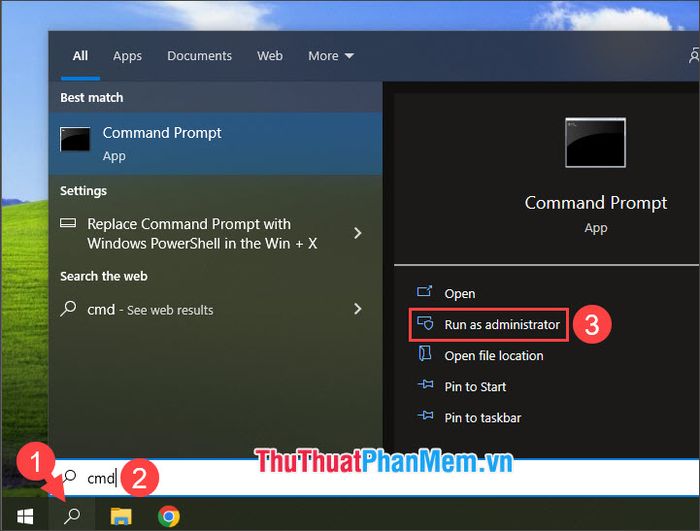
Task: Click the Pin to taskbar pin icon
Action: point(425,415)
